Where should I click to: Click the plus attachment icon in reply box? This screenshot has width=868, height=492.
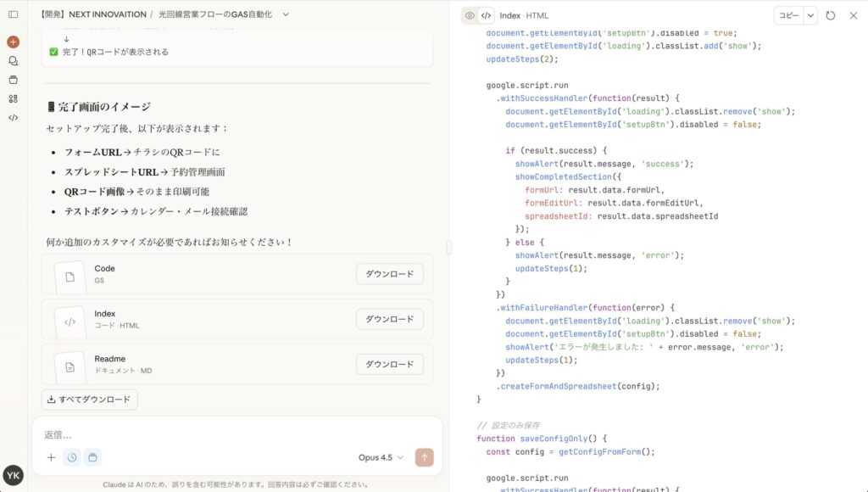coord(51,457)
